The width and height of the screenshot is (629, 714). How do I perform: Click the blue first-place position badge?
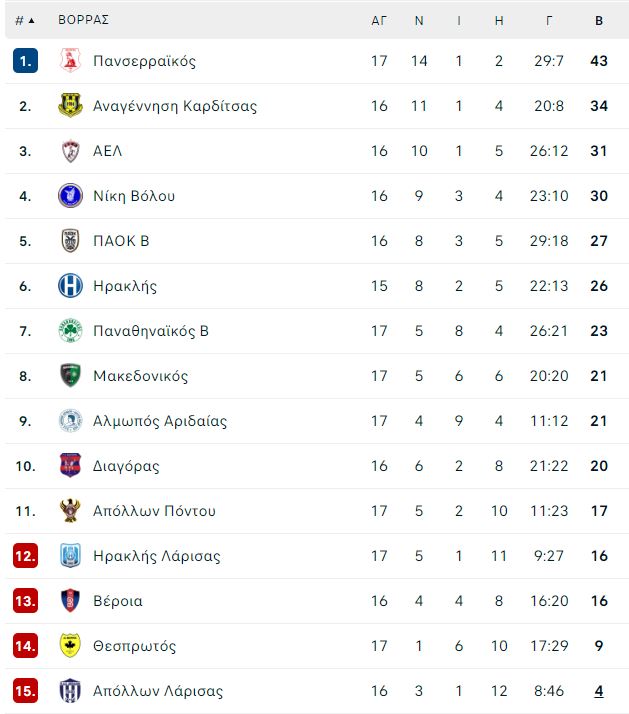pyautogui.click(x=26, y=61)
